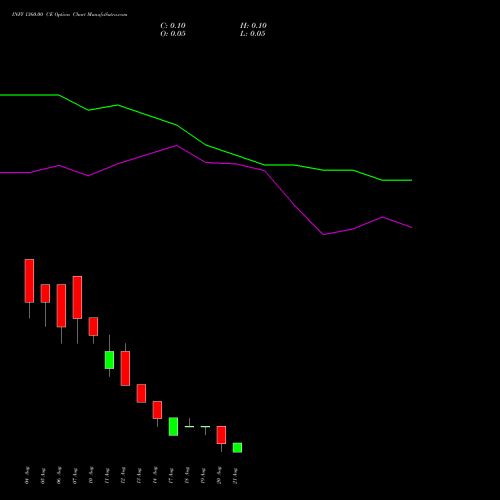This screenshot has width=500, height=500.
Task: Click the 17 Aug date label
Action: point(171,475)
